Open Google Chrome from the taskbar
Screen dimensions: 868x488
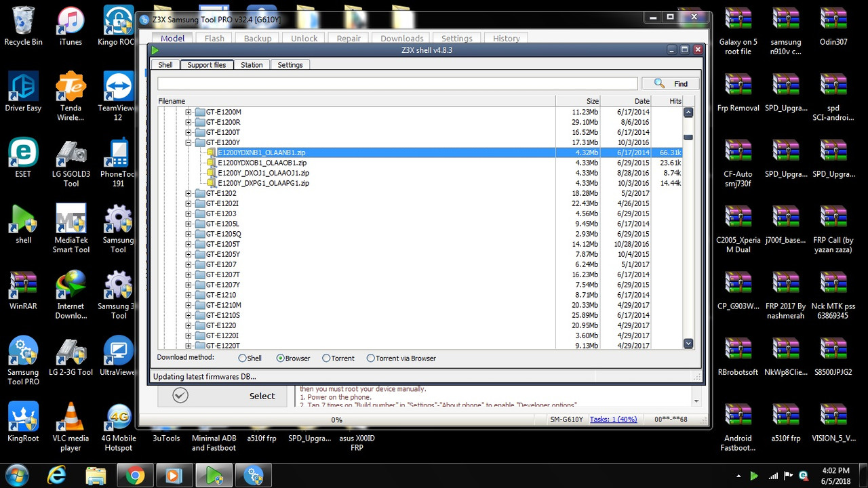point(135,475)
